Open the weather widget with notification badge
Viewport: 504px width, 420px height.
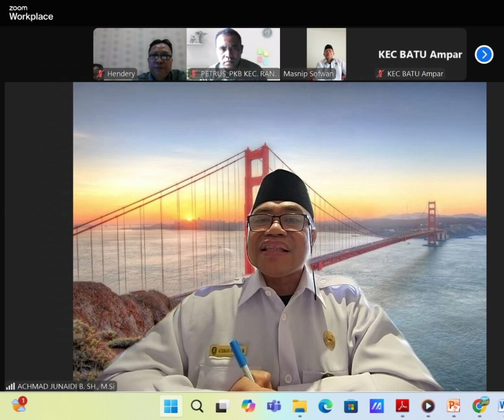pyautogui.click(x=19, y=405)
